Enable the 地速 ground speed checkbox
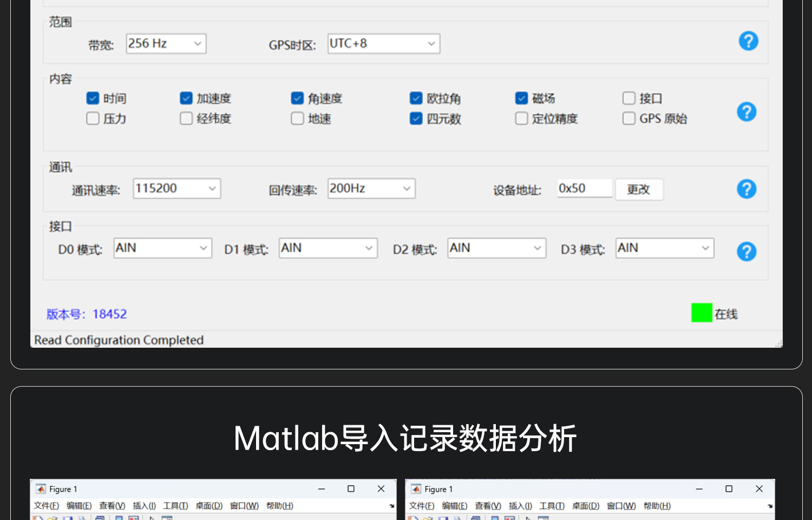Screen dimensions: 812x520 [x=297, y=118]
